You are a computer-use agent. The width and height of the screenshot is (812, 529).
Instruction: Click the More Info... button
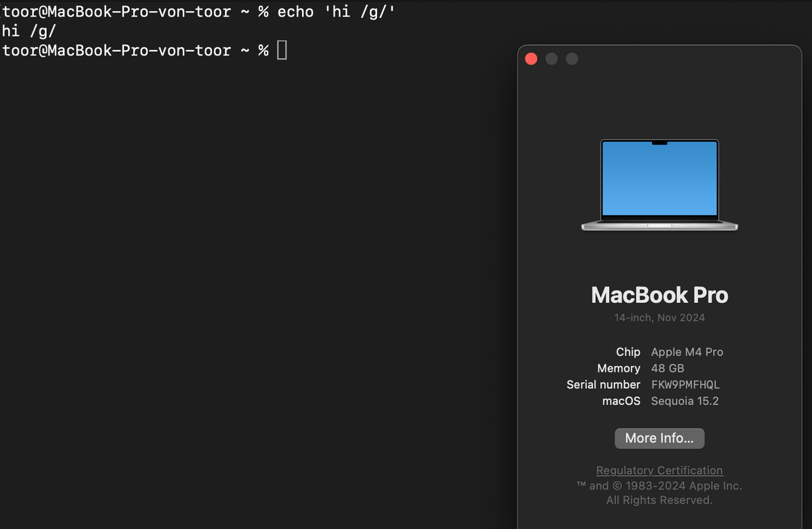pyautogui.click(x=659, y=438)
